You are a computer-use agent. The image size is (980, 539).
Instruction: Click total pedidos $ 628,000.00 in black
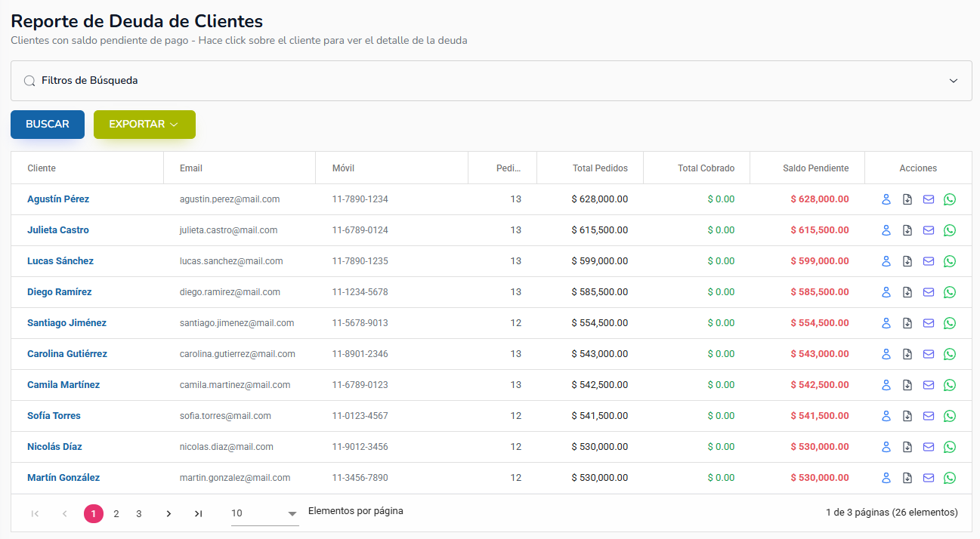point(600,199)
